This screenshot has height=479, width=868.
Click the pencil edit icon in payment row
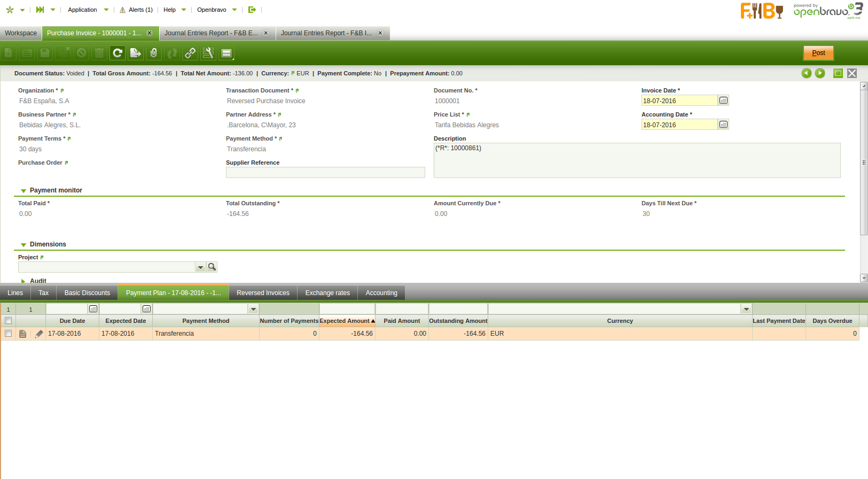tap(39, 334)
